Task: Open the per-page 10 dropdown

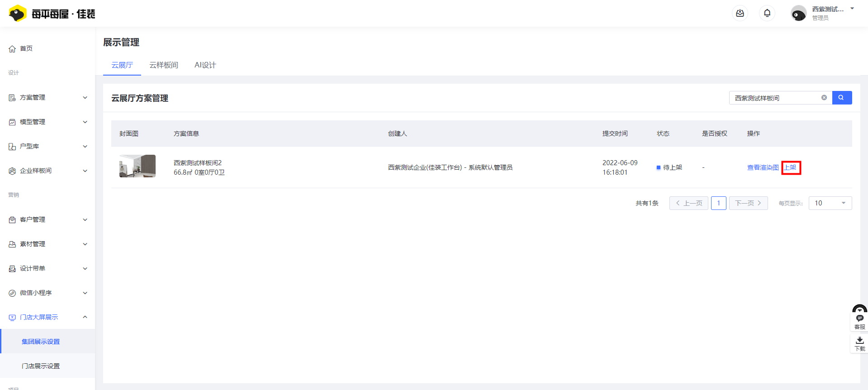Action: (830, 203)
